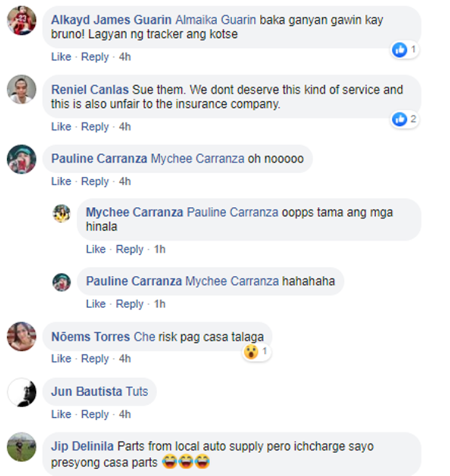View like reactions on Reniel Canlas's comment
The height and width of the screenshot is (476, 450).
click(x=405, y=119)
